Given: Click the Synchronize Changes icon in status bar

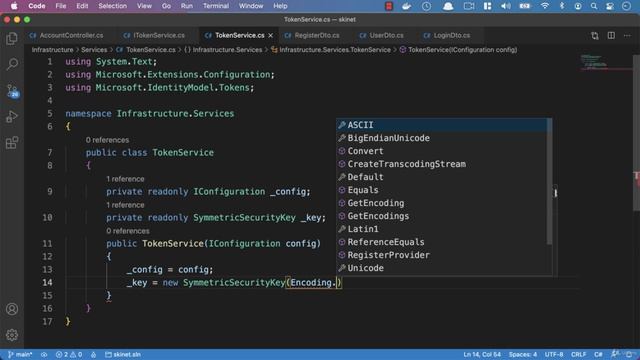Looking at the screenshot, I should point(44,354).
